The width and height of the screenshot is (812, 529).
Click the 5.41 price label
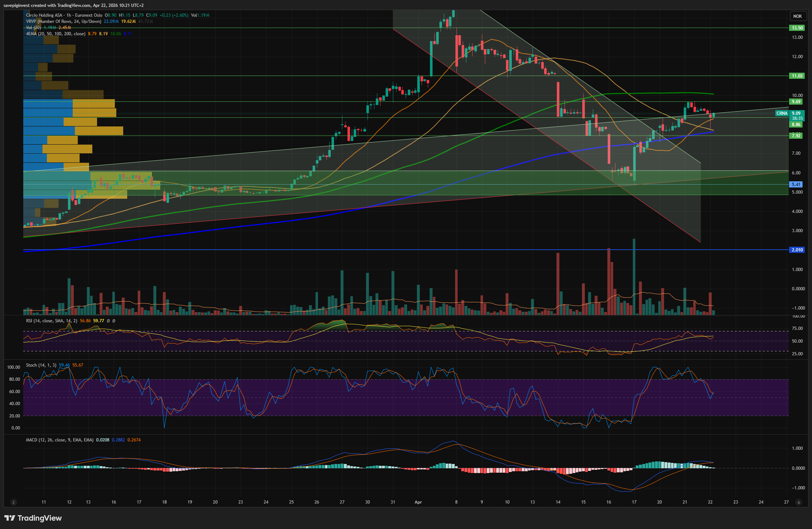(x=796, y=185)
